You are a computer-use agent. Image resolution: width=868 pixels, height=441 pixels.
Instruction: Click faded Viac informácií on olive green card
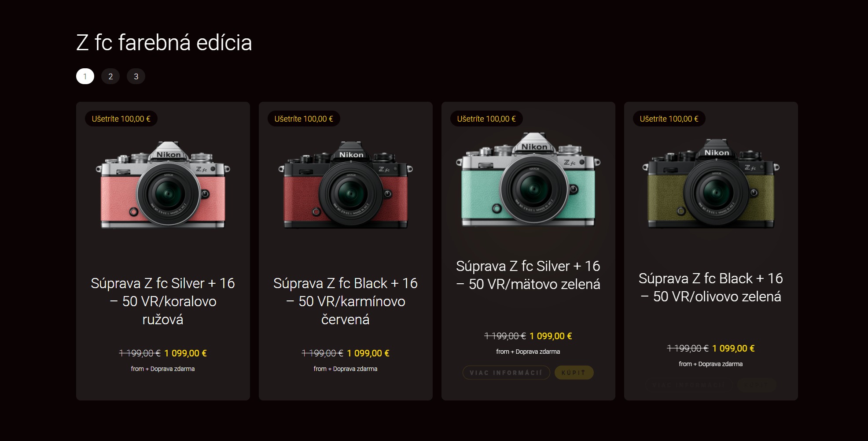[x=689, y=385]
